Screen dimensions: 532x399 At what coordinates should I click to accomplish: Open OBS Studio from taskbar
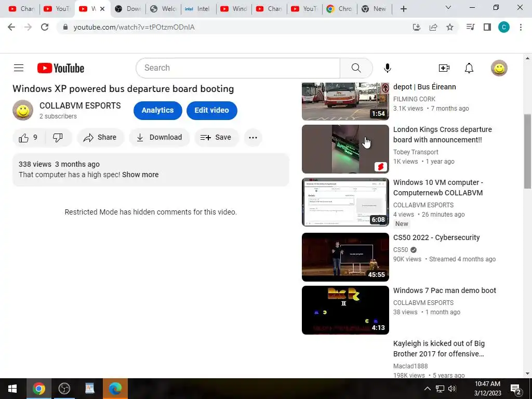tap(64, 389)
